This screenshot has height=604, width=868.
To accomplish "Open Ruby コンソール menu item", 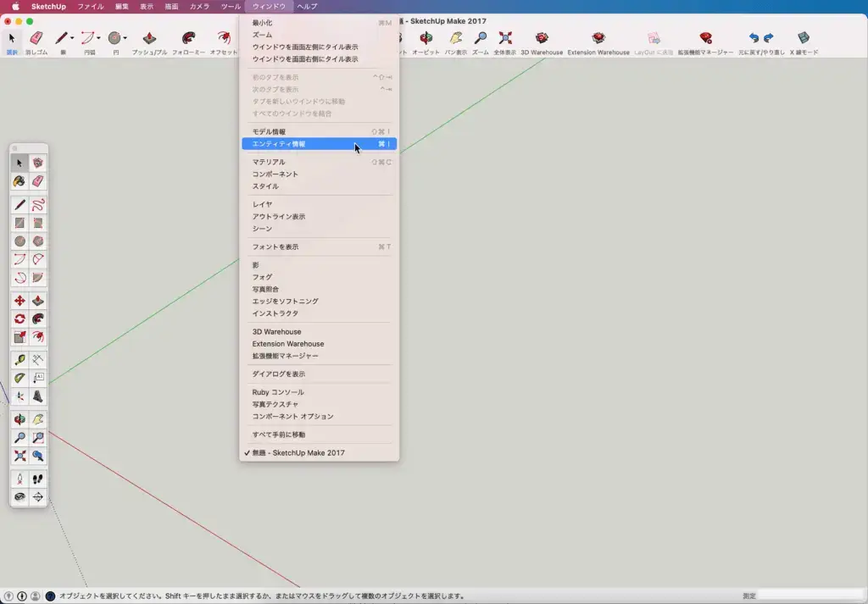I will pyautogui.click(x=320, y=392).
